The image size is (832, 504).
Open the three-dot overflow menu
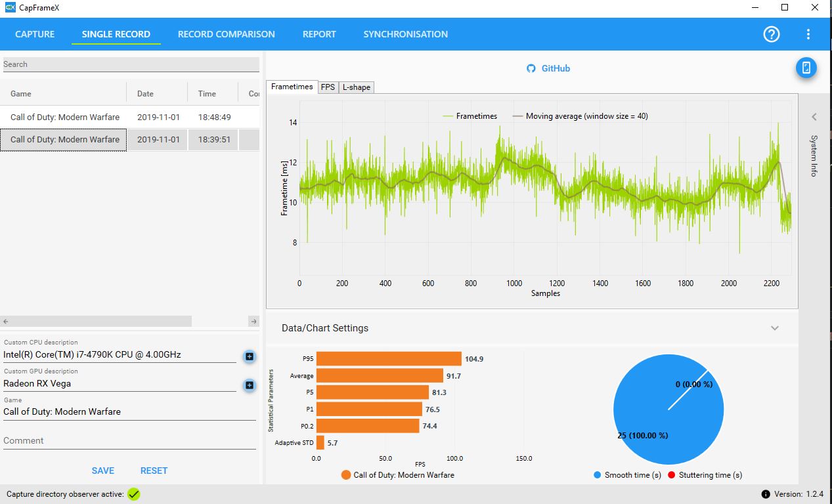tap(808, 34)
